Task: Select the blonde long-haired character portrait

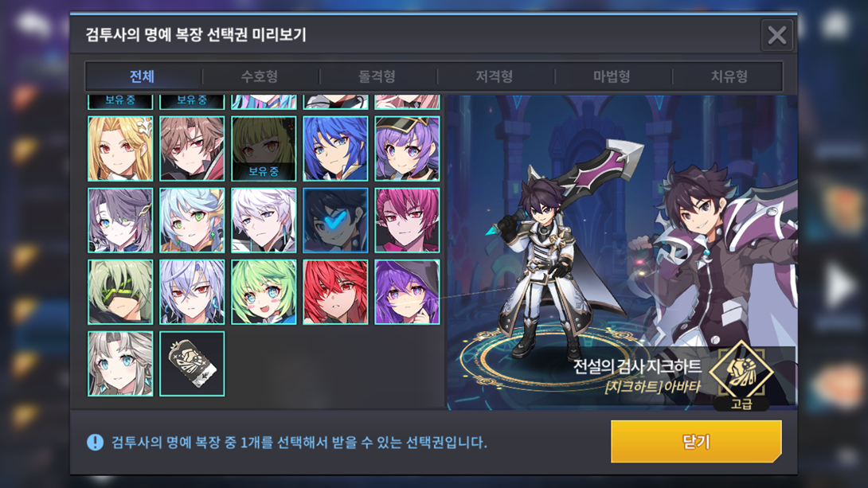Action: [x=120, y=148]
